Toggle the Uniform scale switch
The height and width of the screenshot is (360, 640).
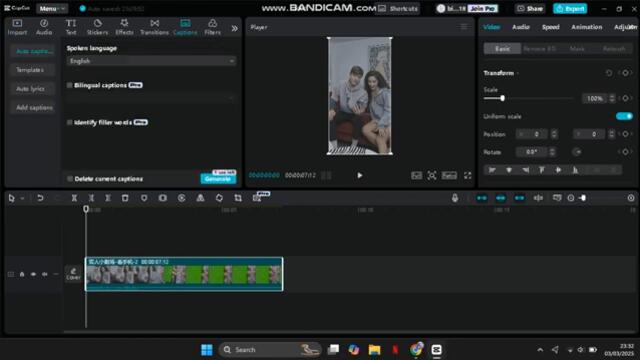pos(624,116)
